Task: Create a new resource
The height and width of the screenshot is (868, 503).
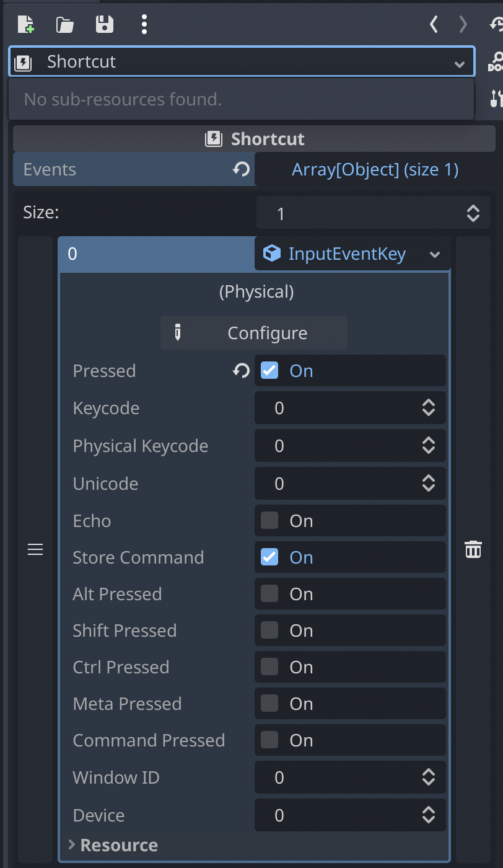Action: [25, 24]
